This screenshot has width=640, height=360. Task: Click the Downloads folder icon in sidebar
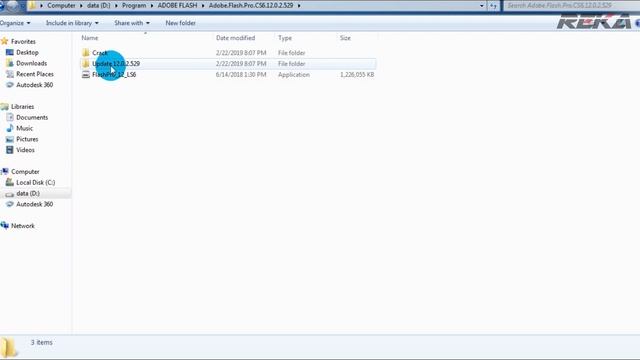(10, 63)
